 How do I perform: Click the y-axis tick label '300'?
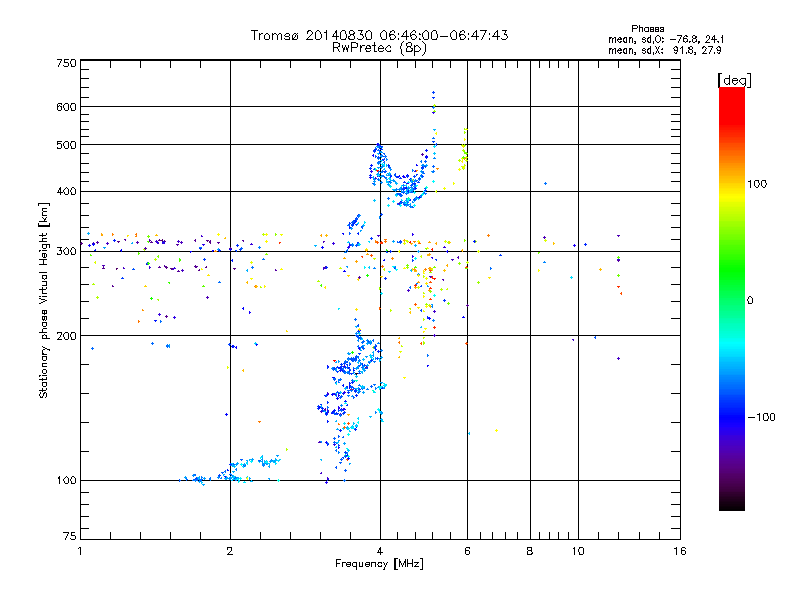coord(66,252)
